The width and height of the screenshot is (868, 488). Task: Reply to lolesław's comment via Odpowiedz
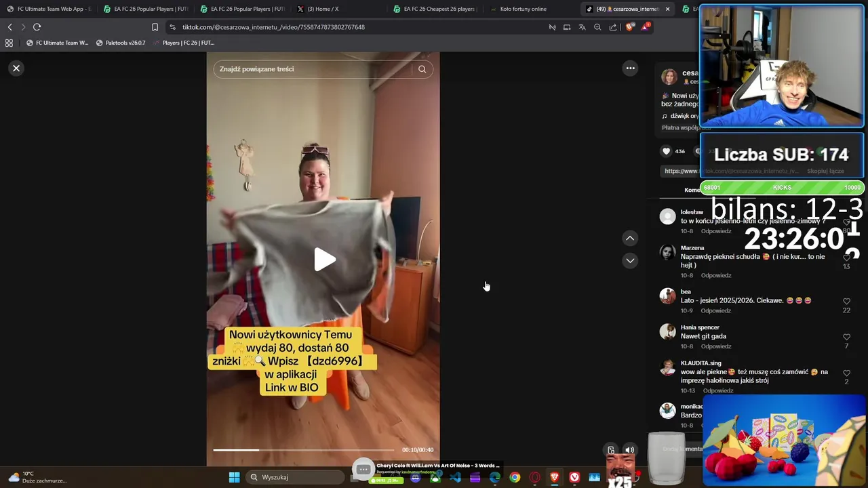pyautogui.click(x=716, y=231)
